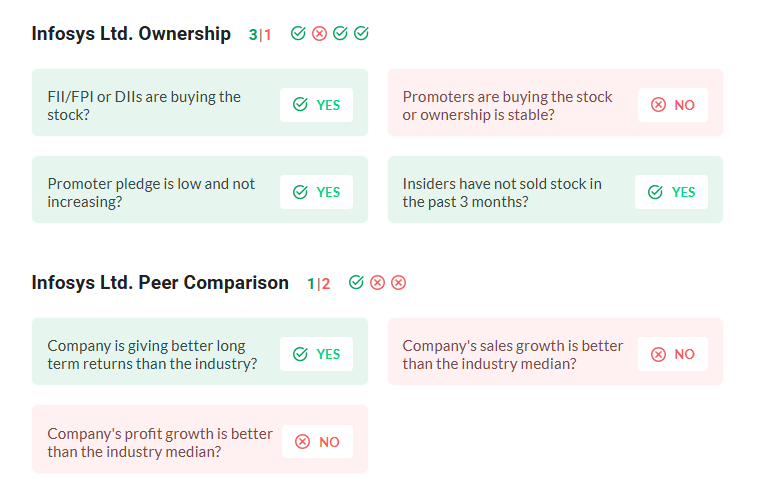This screenshot has height=490, width=773.
Task: Select the Ownership 3|1 score count
Action: pos(260,35)
